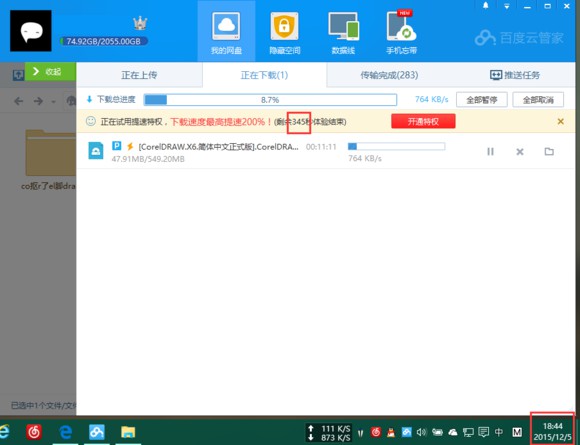Click the overall 8.7% download progress bar
The image size is (580, 445).
pos(270,100)
